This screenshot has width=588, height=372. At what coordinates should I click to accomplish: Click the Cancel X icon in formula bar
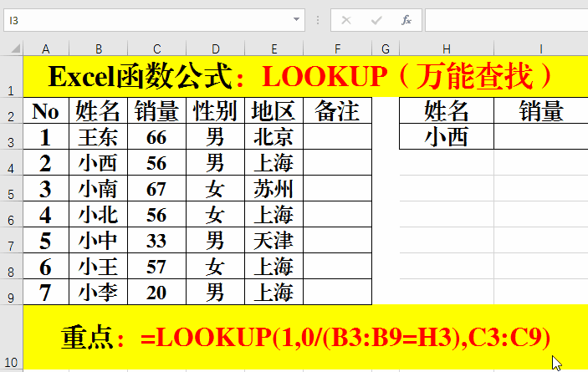coord(346,19)
